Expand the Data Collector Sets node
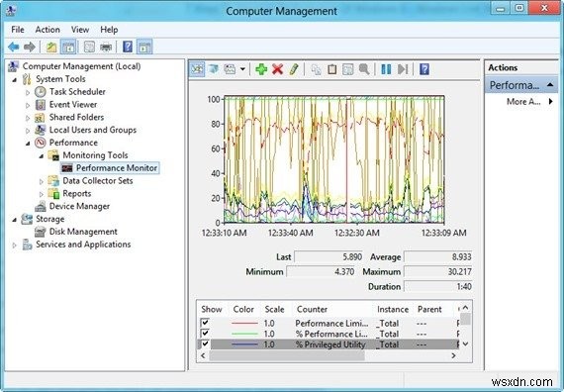Screen dimensions: 564x392 pyautogui.click(x=42, y=182)
